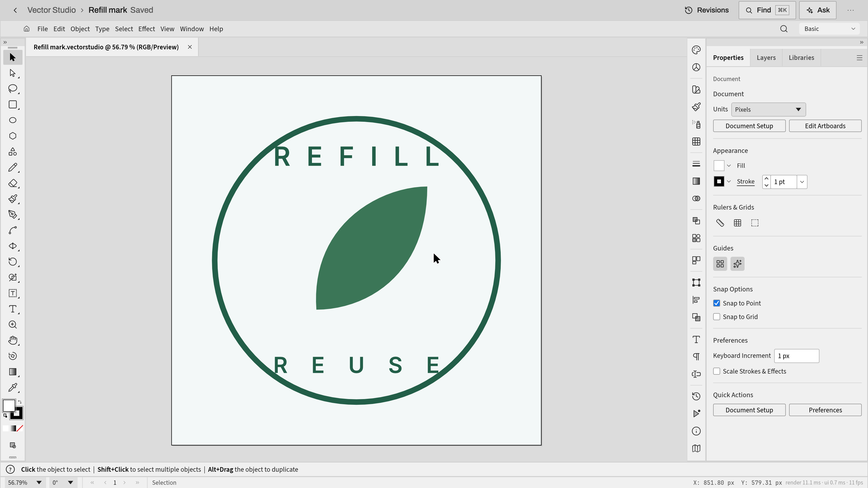Open the File menu

click(43, 29)
